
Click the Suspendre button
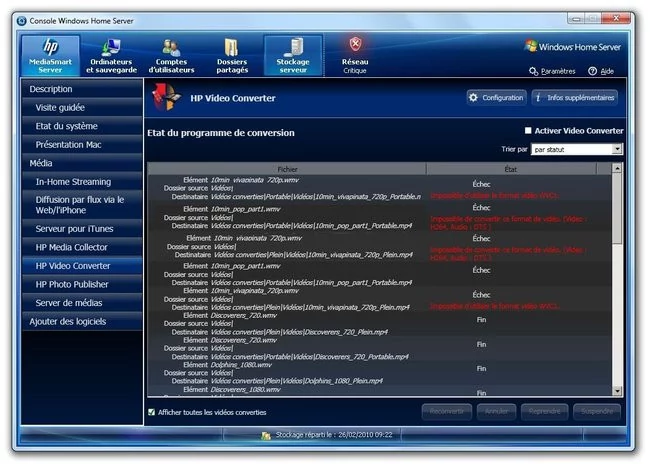click(x=597, y=412)
